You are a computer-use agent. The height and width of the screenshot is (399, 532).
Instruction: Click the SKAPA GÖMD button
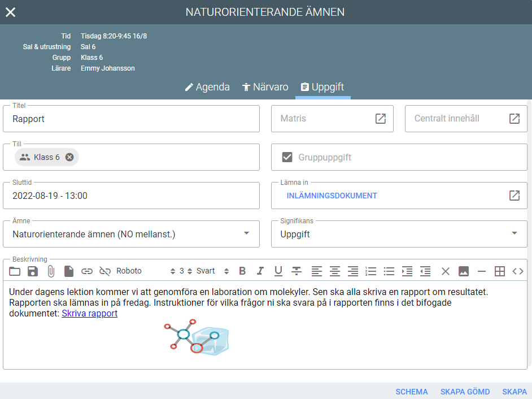tap(465, 392)
